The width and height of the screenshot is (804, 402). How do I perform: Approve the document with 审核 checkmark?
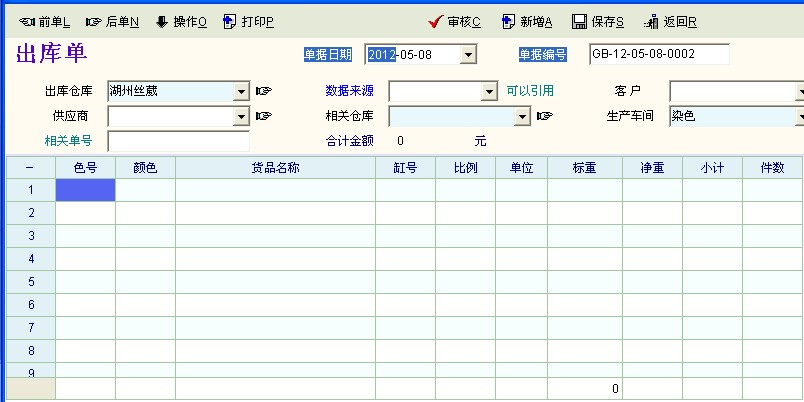pos(436,21)
